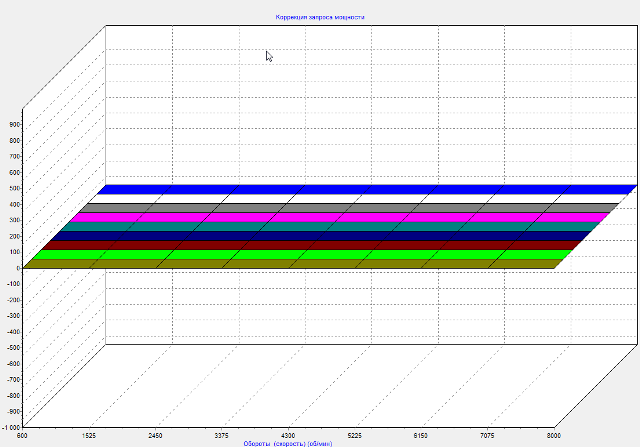Click the 500 value on the vertical axis
640x447 pixels.
tap(14, 188)
